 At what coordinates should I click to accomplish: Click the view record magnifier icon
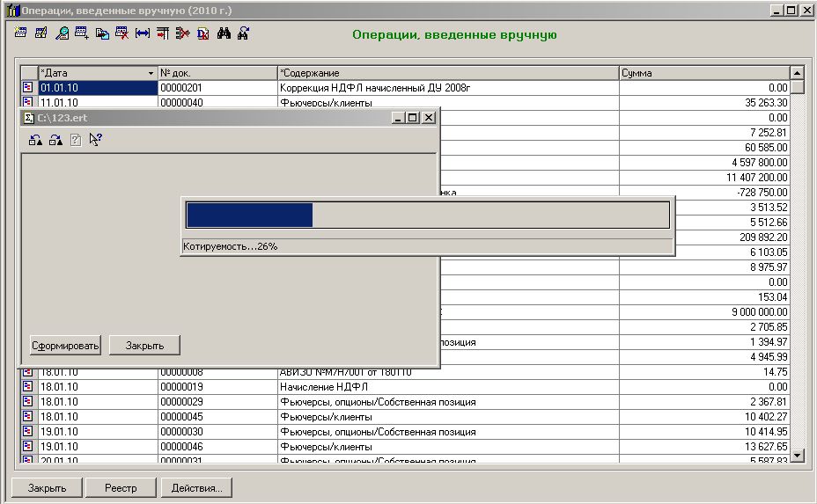[62, 33]
